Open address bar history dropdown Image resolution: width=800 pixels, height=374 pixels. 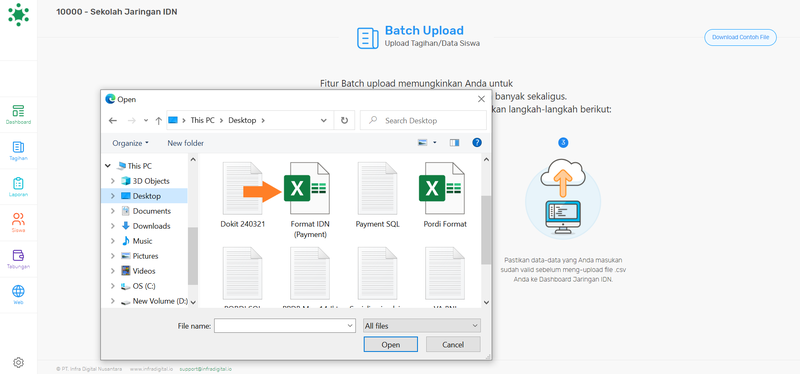click(x=323, y=121)
